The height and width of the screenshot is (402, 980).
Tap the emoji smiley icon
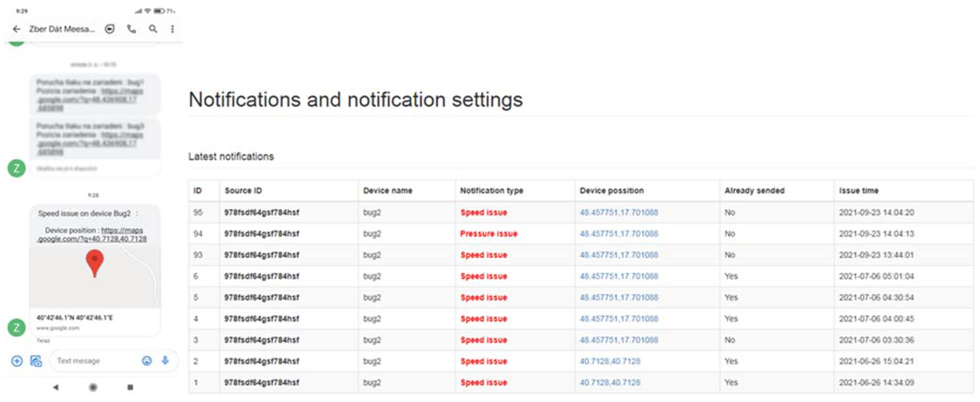tap(147, 360)
